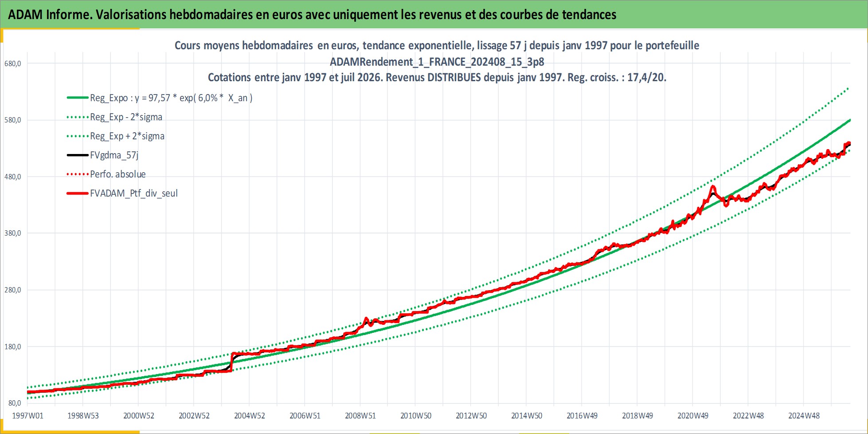
Task: Click the y-axis value '280,0'
Action: click(12, 290)
